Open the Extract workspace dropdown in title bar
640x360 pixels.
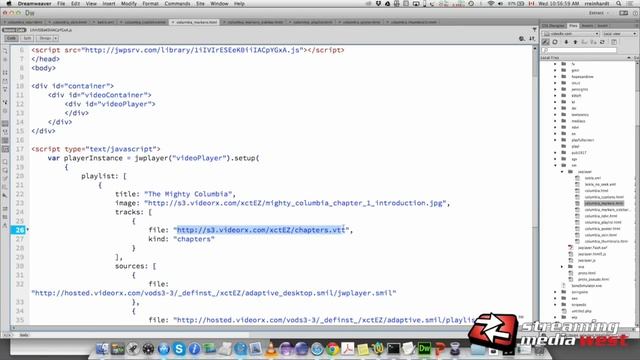point(598,13)
